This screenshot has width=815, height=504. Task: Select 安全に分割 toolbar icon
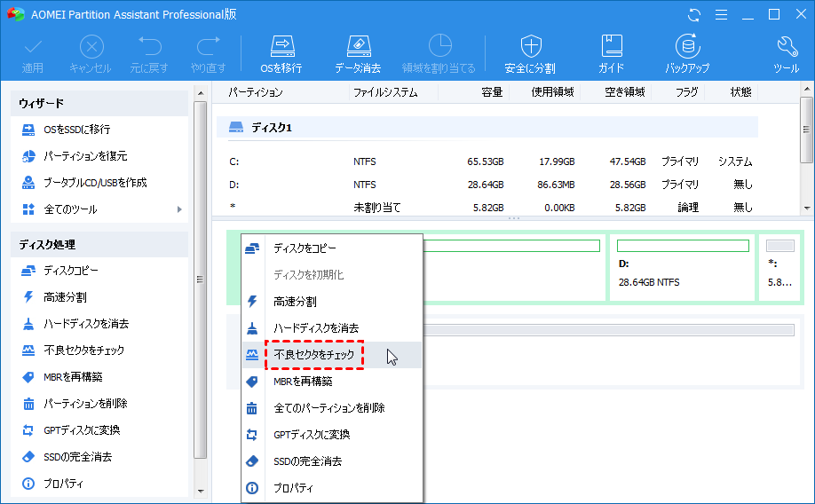(530, 54)
